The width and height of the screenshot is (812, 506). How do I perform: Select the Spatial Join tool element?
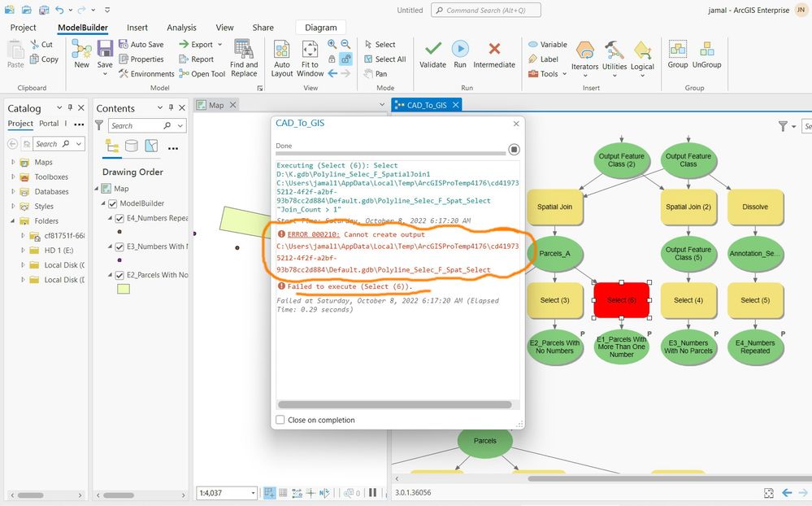click(x=554, y=207)
